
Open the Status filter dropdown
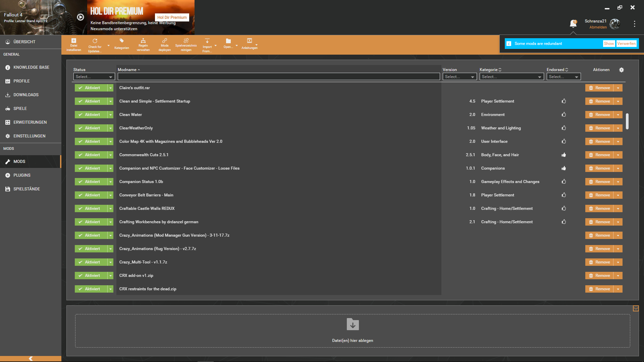[94, 77]
